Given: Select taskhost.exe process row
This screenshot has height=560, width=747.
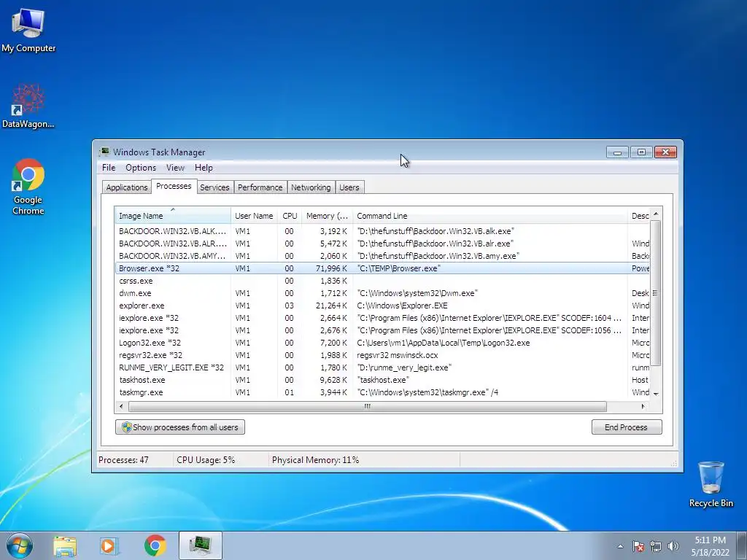Looking at the screenshot, I should click(382, 379).
